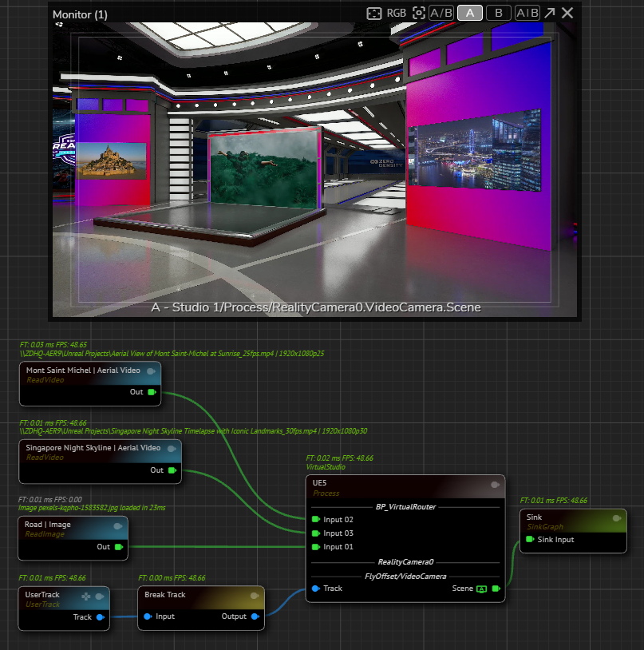The width and height of the screenshot is (644, 650).
Task: Open the RGB channel selector in the Monitor
Action: pyautogui.click(x=397, y=13)
